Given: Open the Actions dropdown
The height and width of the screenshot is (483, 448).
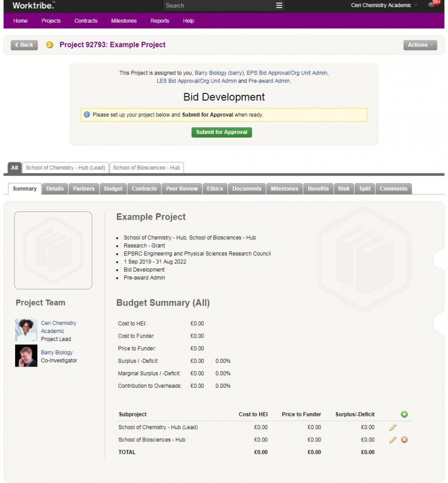Looking at the screenshot, I should click(420, 45).
